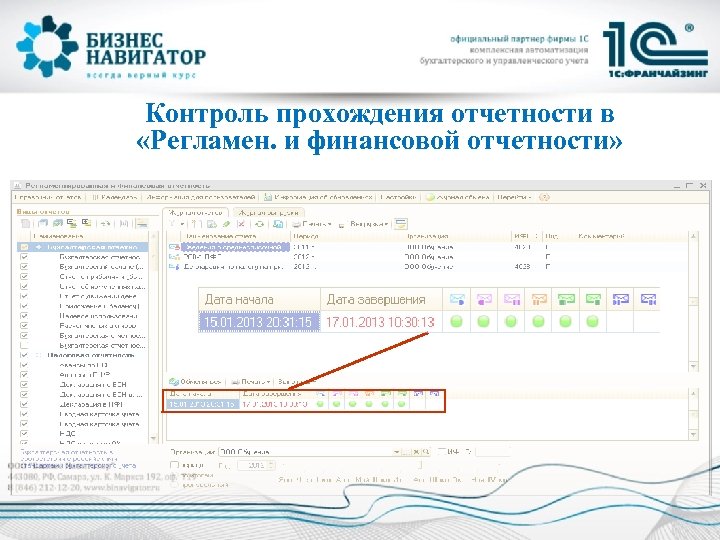
Task: Open the organization combo box dropdown arrow
Action: coord(396,452)
